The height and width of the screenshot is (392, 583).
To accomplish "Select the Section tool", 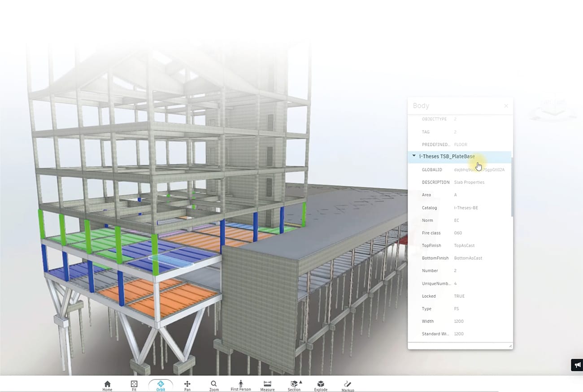I will coord(294,386).
